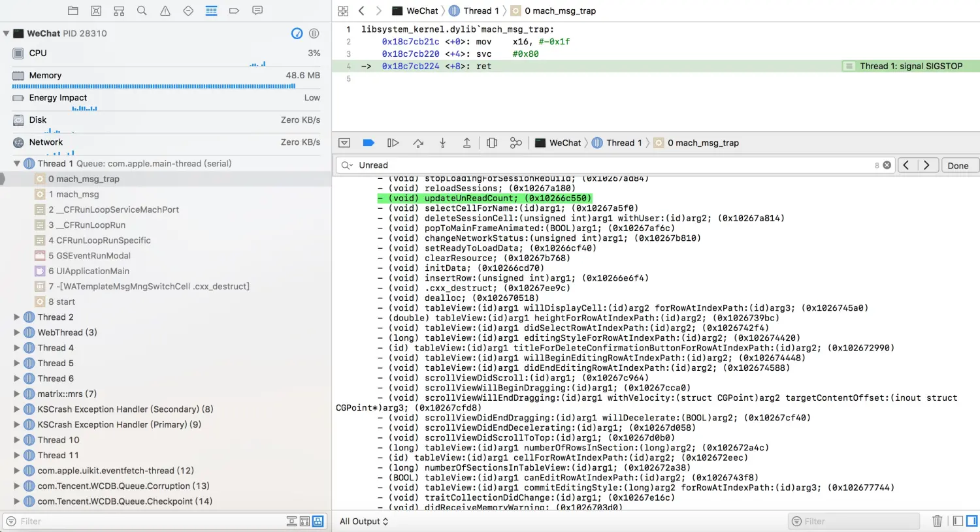Open the Source Control navigator
This screenshot has height=532, width=980.
[96, 10]
